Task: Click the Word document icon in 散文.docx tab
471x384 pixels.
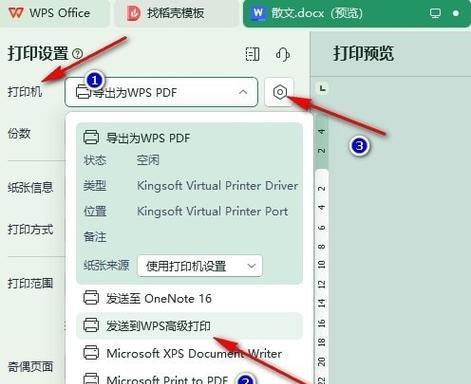Action: pyautogui.click(x=258, y=13)
